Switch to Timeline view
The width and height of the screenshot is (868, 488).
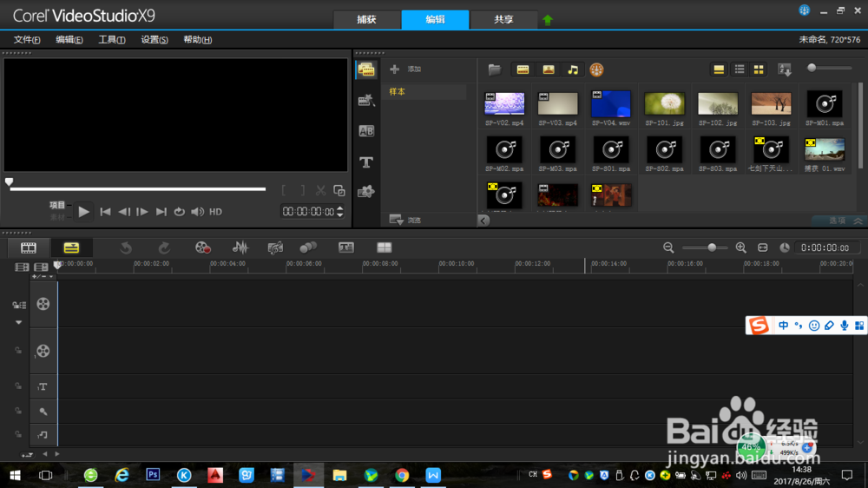[71, 247]
